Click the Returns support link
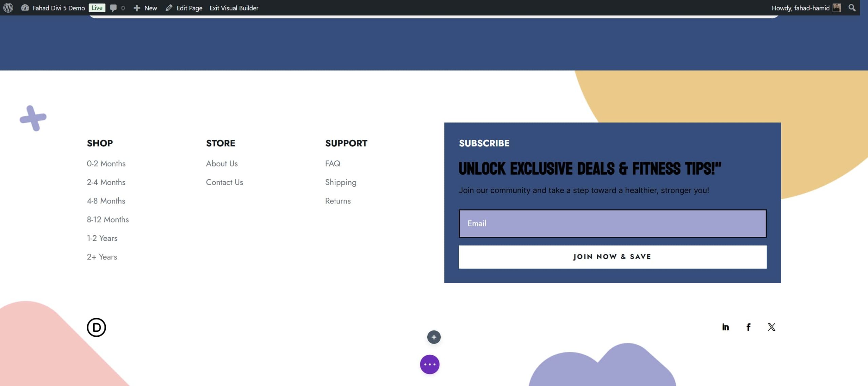 [x=338, y=201]
